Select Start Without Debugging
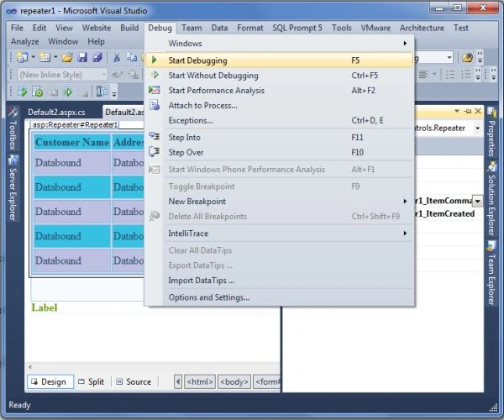This screenshot has width=504, height=420. pyautogui.click(x=279, y=76)
